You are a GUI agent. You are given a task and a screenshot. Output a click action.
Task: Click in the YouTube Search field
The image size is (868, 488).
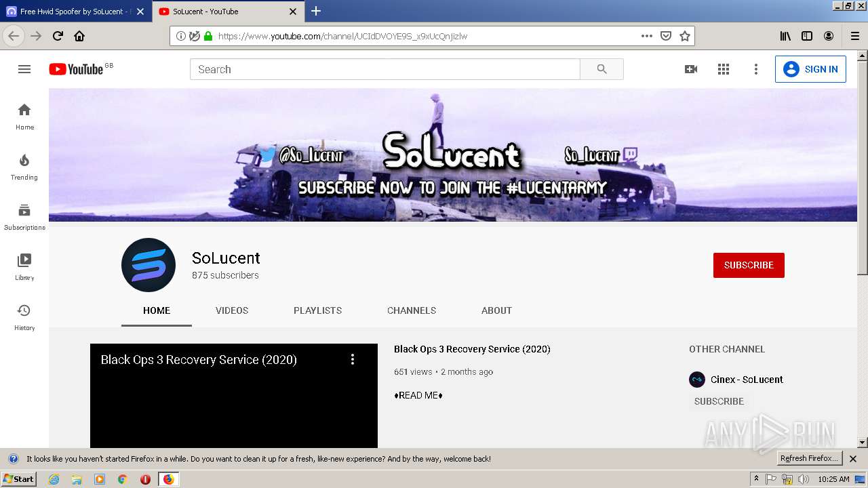385,69
